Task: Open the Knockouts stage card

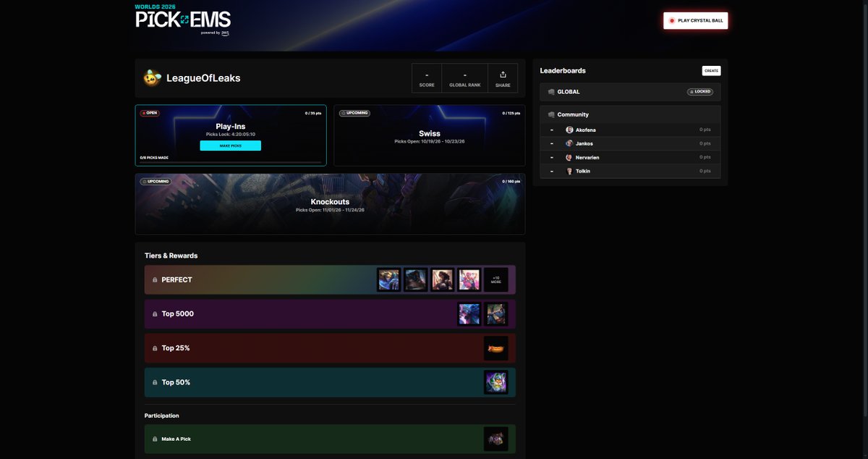Action: coord(330,204)
